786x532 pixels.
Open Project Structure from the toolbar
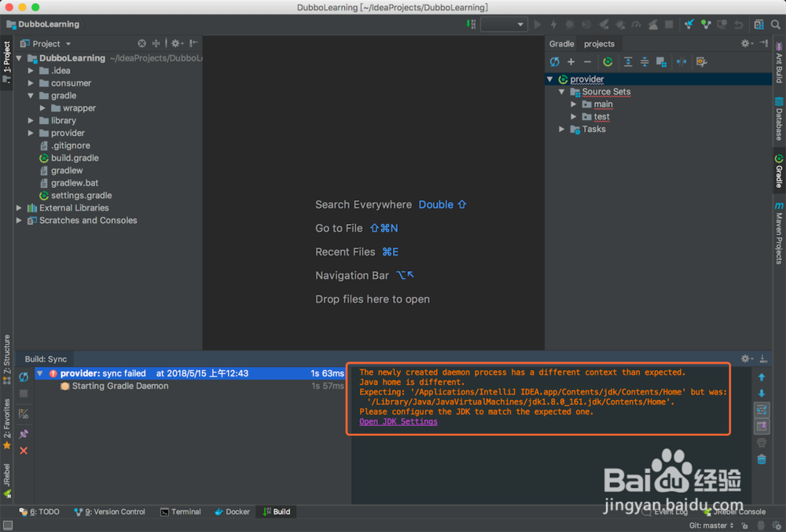759,24
